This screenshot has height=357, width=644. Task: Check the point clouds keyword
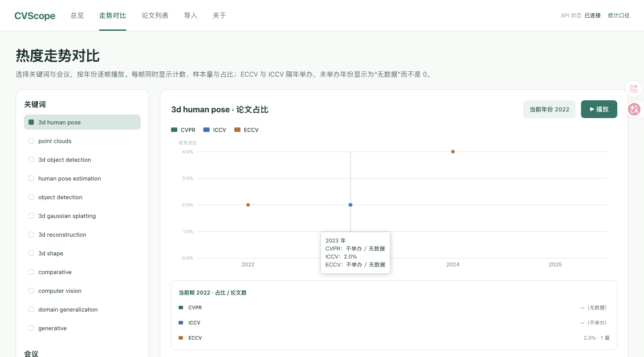click(x=31, y=141)
